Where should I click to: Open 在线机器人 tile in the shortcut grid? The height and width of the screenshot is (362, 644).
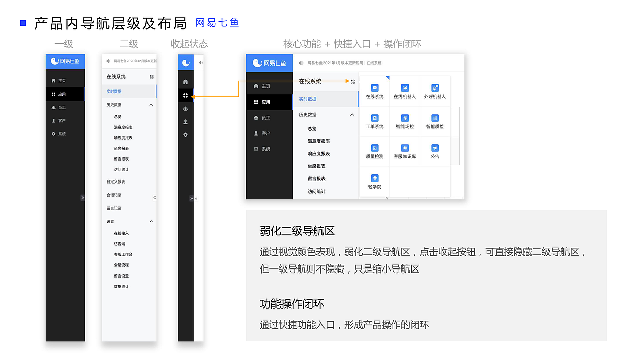coord(405,92)
